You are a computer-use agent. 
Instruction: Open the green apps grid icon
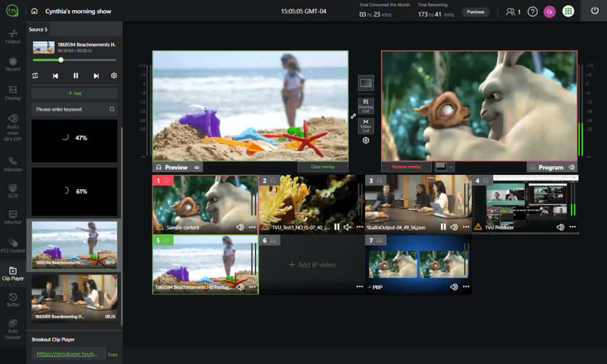tap(568, 11)
